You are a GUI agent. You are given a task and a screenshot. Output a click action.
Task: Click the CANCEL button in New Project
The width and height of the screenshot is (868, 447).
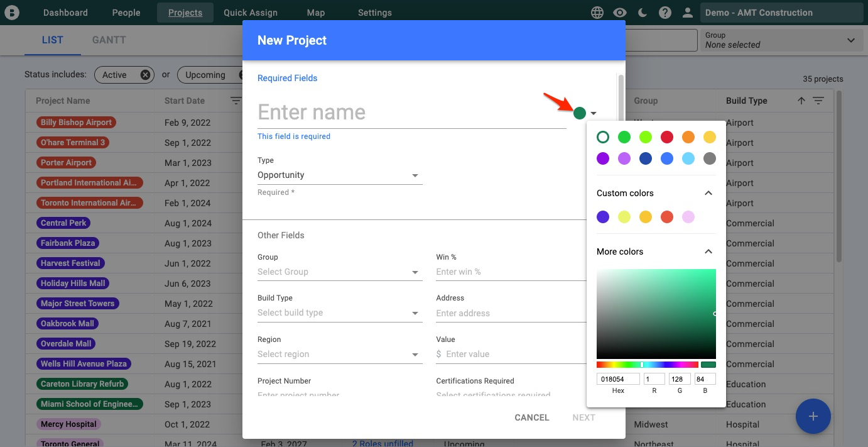(532, 417)
